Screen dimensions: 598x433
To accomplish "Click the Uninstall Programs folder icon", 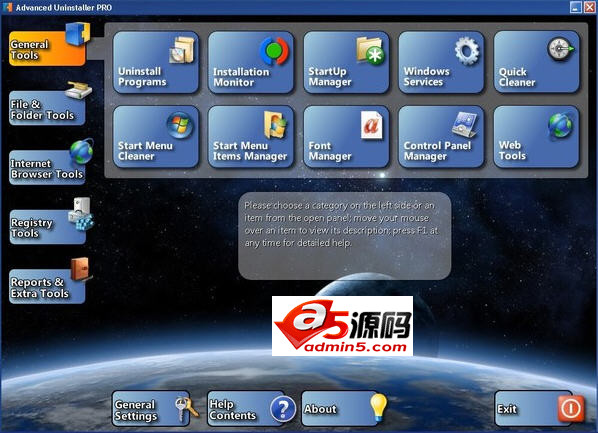I will pos(182,50).
